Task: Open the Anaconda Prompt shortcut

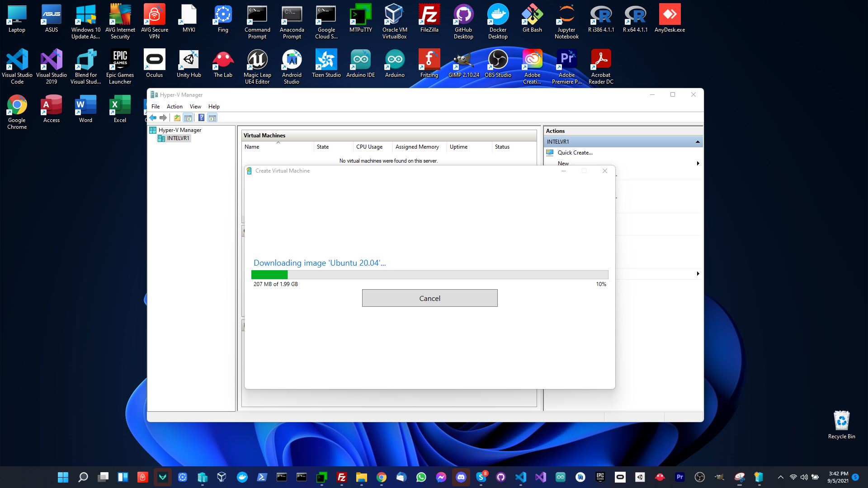Action: [292, 21]
